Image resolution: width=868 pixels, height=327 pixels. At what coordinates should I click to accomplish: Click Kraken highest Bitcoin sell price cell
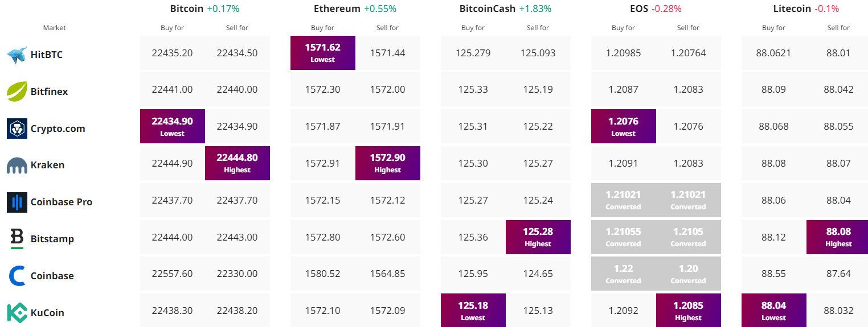tap(238, 163)
